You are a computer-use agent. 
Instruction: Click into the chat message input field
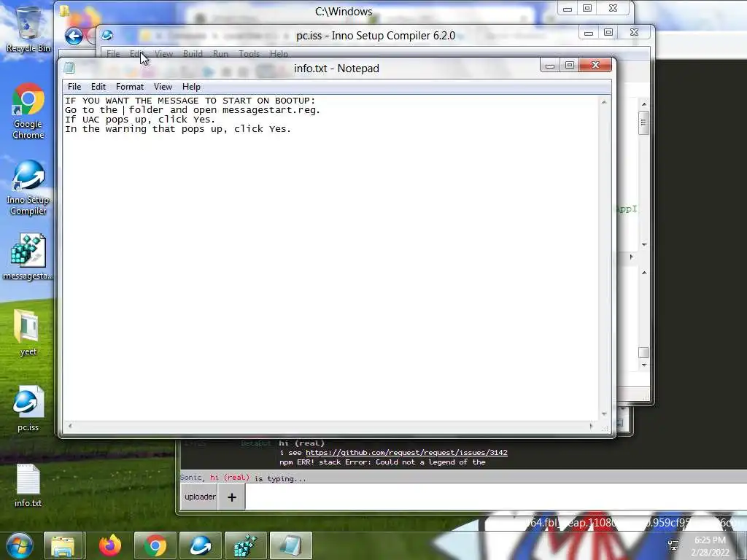[x=495, y=497]
